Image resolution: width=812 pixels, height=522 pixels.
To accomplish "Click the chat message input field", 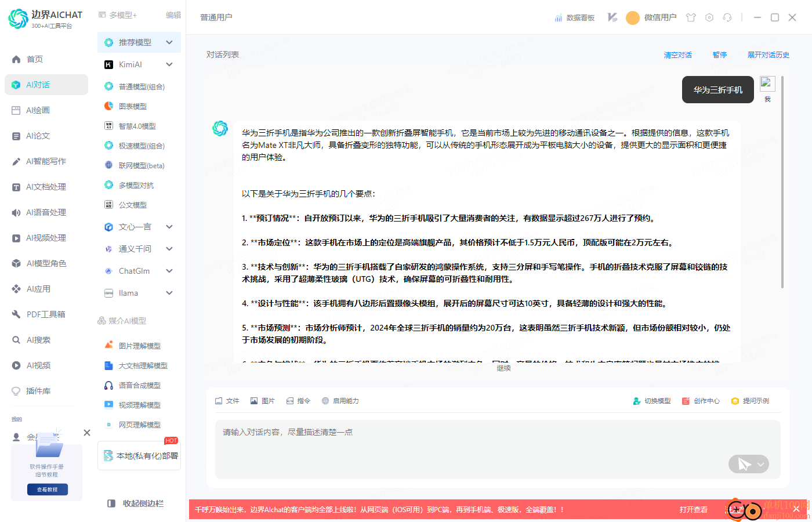I will 498,449.
